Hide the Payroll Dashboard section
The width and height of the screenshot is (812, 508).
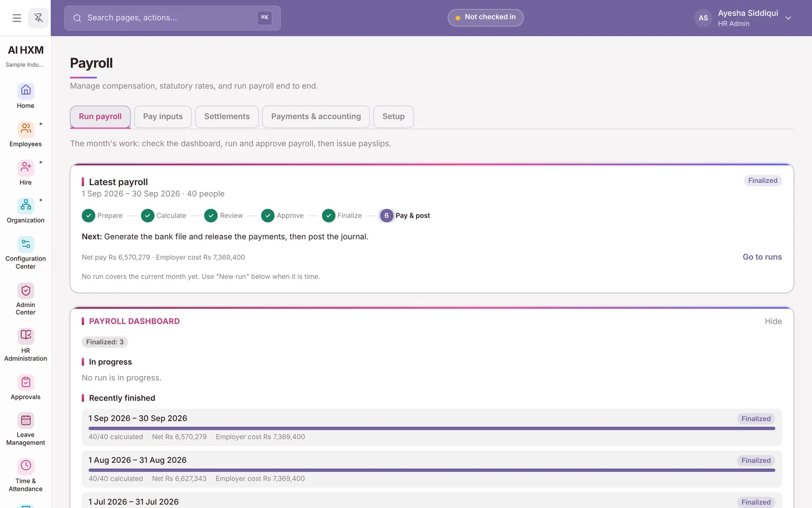pos(773,322)
